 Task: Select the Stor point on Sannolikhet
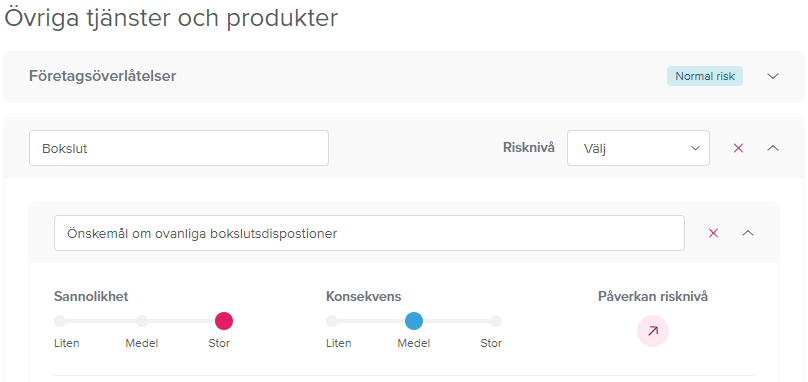tap(224, 321)
